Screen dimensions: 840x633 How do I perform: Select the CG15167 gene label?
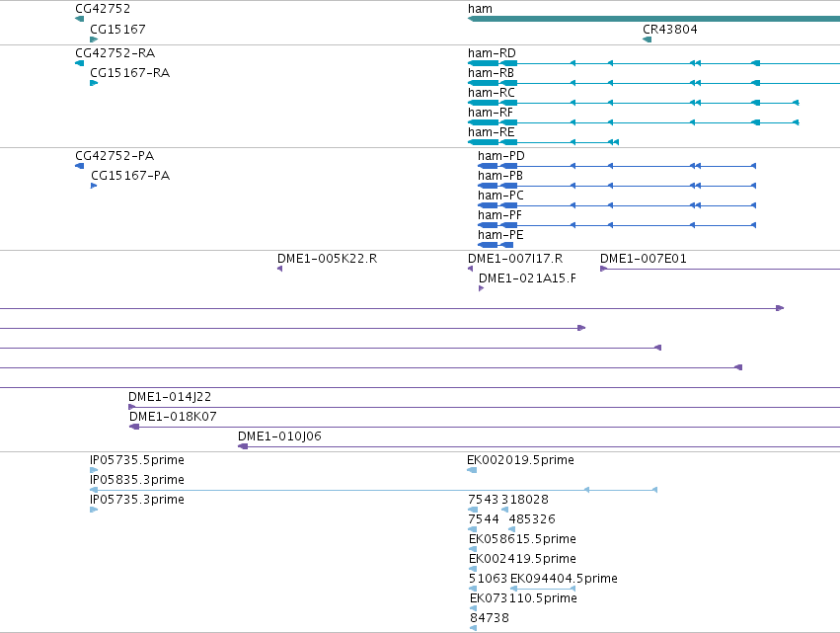pyautogui.click(x=117, y=29)
